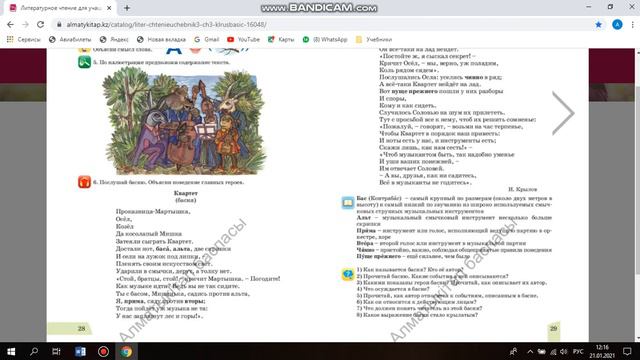Screen dimensions: 640x360
Task: Open the Новая вкладка bookmark
Action: 162,40
